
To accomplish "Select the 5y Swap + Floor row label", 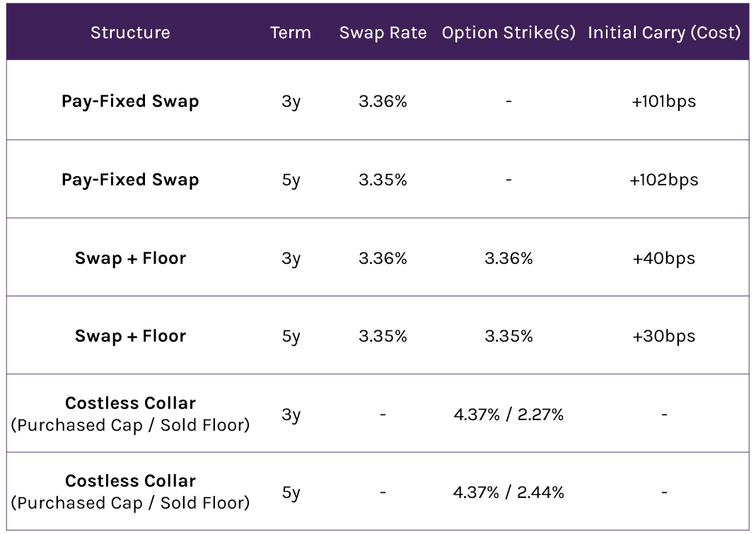I will pos(130,336).
